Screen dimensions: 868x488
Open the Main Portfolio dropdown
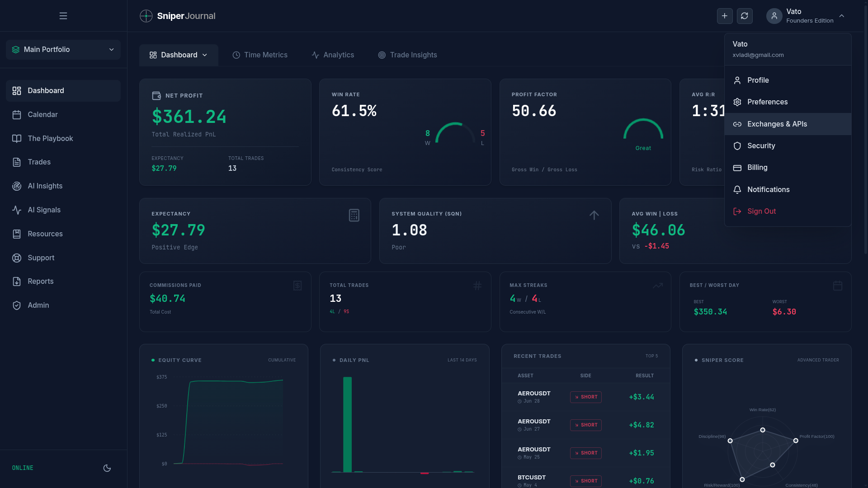(x=63, y=50)
